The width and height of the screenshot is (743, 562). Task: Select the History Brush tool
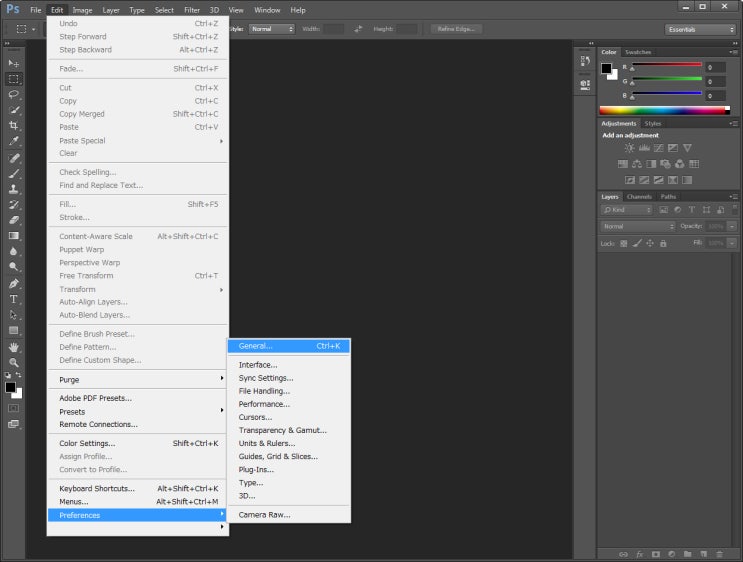tap(14, 205)
